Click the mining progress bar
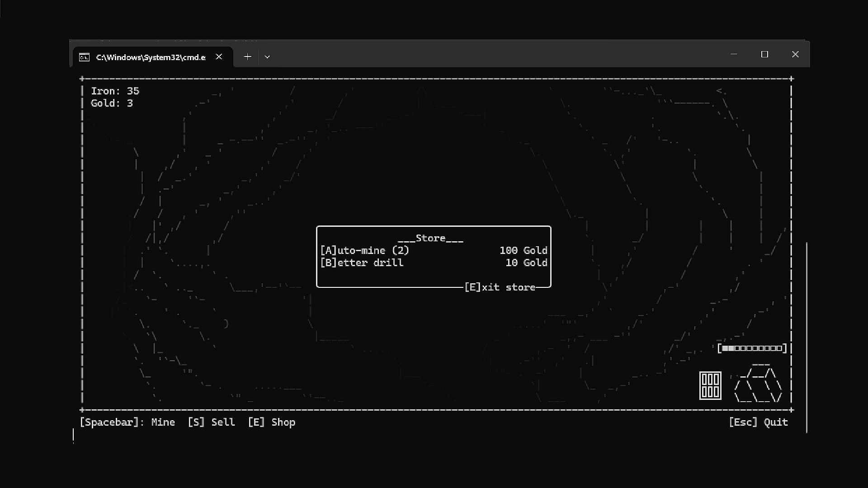The width and height of the screenshot is (868, 488). pos(752,348)
